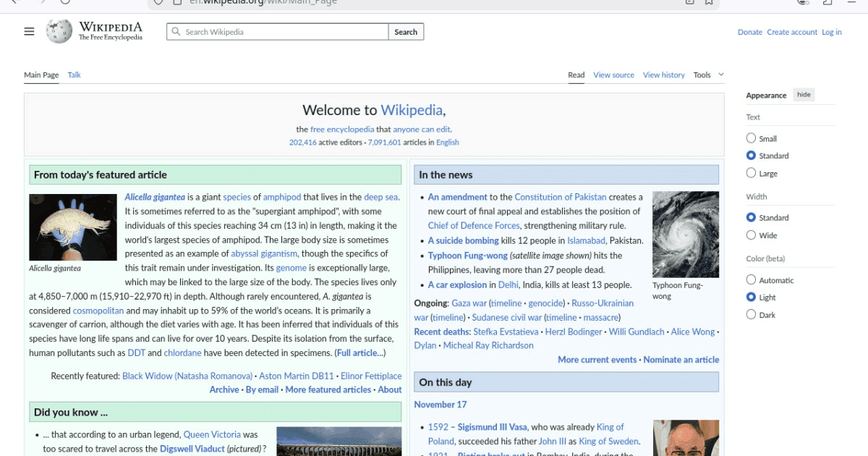Switch to Dark color theme
Viewport: 868px width, 456px height.
tap(751, 315)
